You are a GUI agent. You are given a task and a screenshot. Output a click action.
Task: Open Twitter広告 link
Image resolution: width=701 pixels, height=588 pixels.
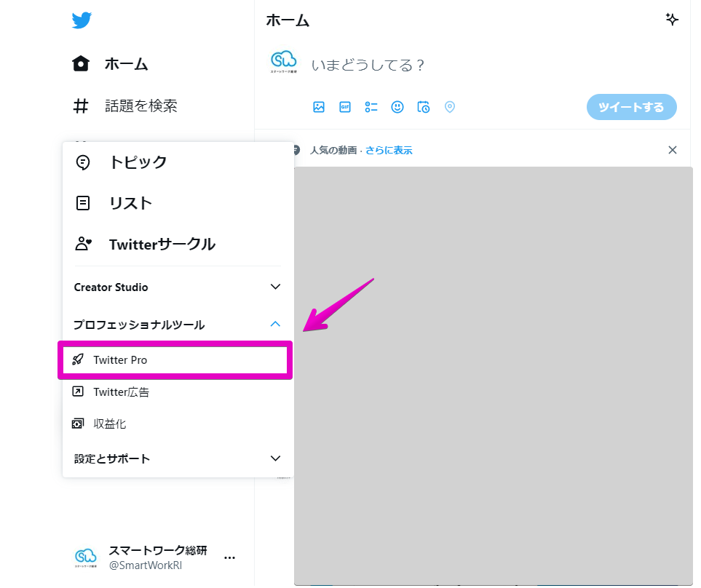coord(178,392)
